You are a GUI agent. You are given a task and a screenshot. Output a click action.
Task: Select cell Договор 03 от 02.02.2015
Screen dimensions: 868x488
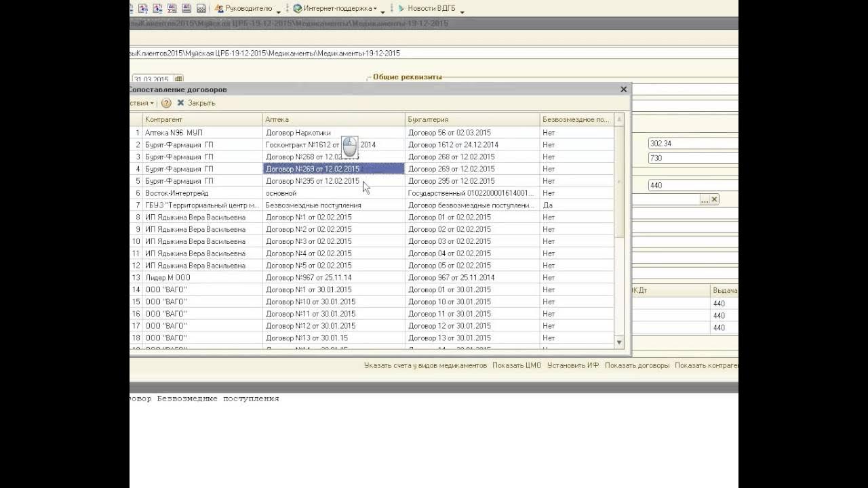[x=473, y=241]
